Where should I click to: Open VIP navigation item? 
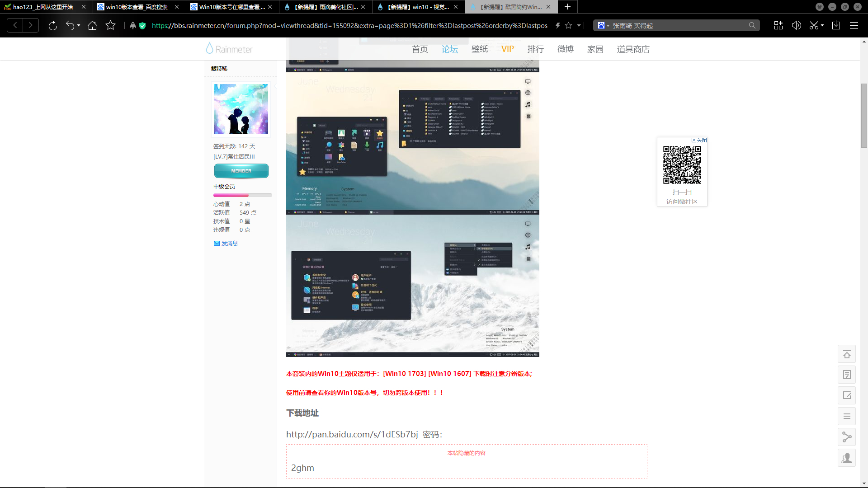click(x=507, y=49)
